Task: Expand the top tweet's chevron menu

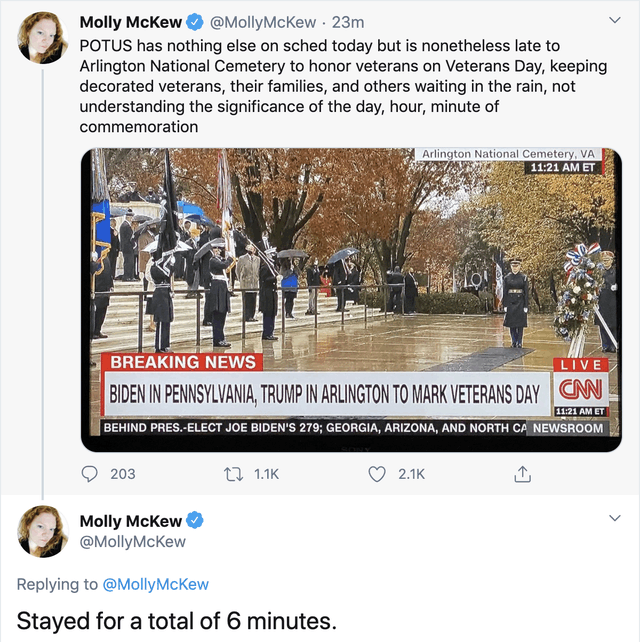Action: coord(614,19)
